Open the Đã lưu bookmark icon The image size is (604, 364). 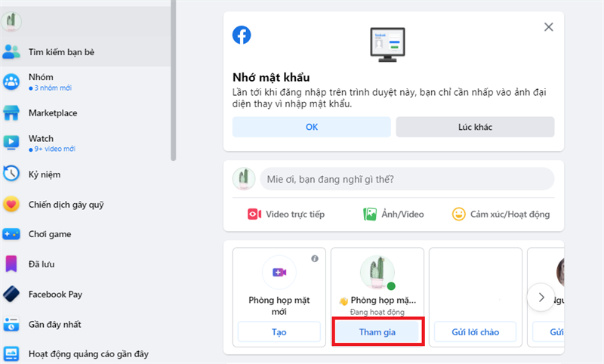click(x=11, y=264)
